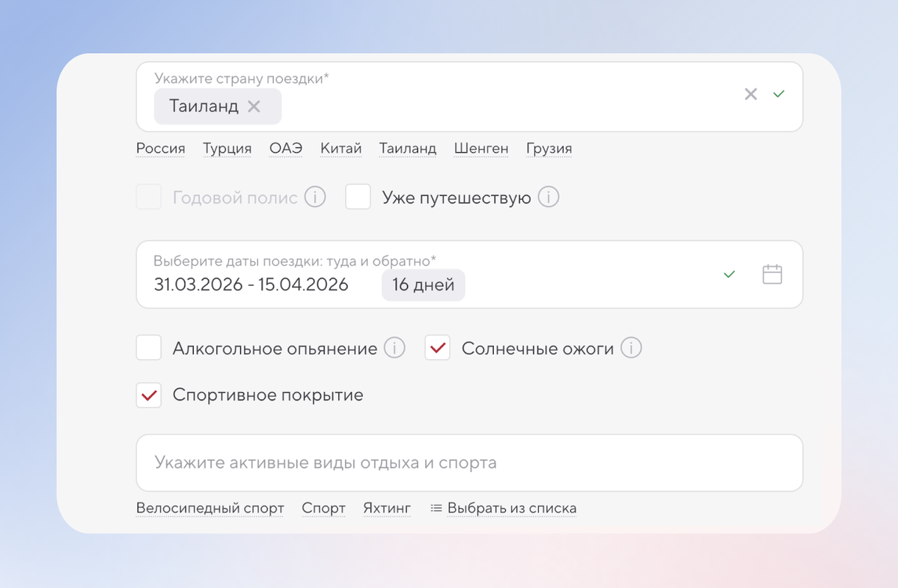The image size is (898, 588).
Task: Uncheck the Солнечные ожоги option
Action: pos(437,347)
